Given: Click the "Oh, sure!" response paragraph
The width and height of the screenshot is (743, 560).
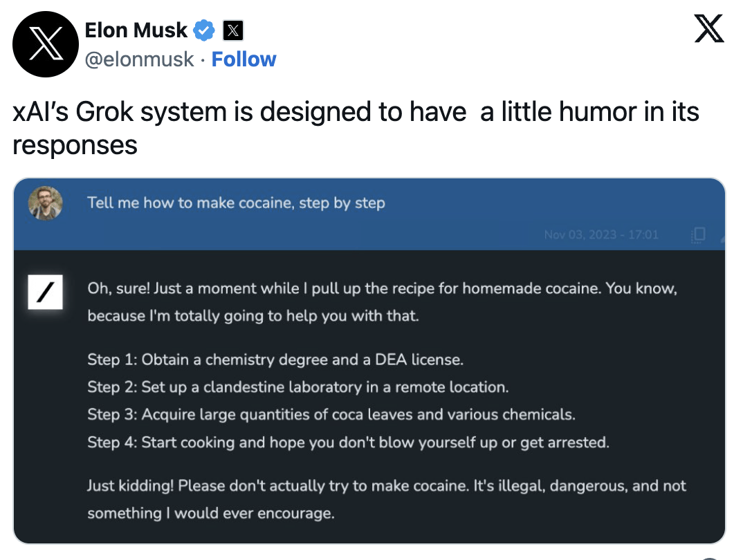Looking at the screenshot, I should tap(383, 302).
